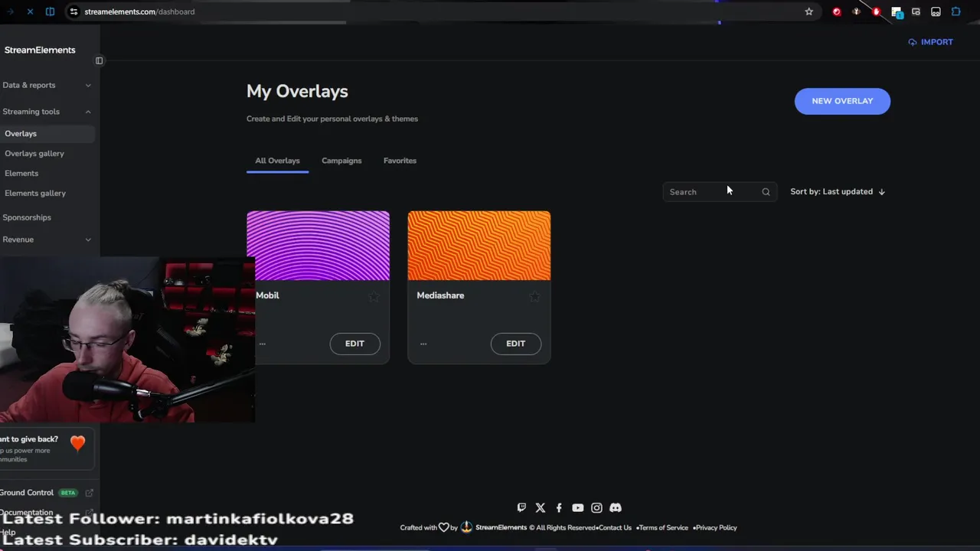Open Terms of Service footer link
Viewport: 980px width, 551px height.
point(663,527)
